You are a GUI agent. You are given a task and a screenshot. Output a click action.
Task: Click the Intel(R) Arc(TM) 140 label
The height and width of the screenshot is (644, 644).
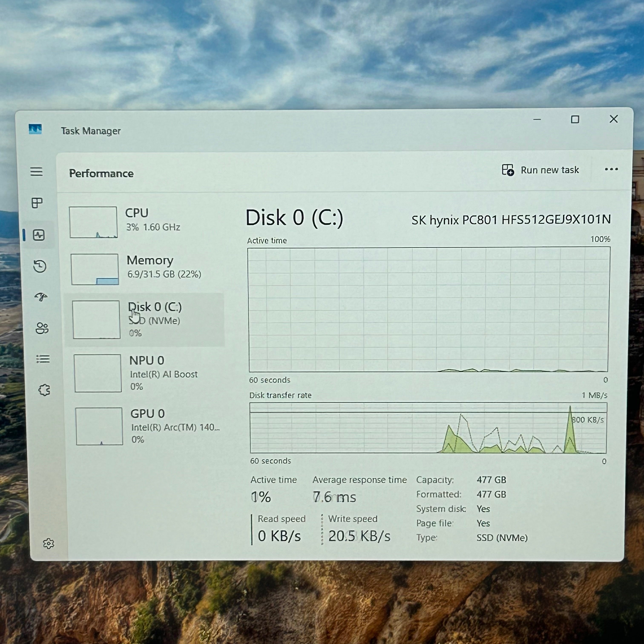[175, 427]
